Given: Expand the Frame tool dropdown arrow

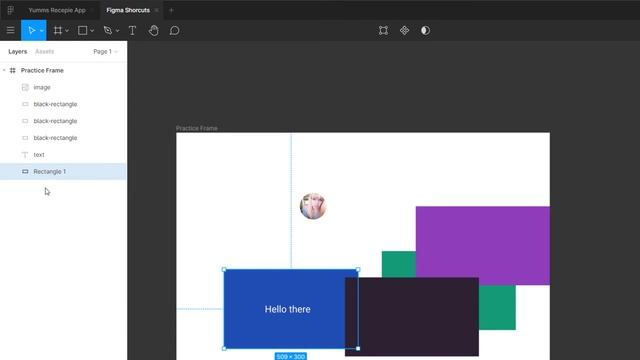Looking at the screenshot, I should pos(67,31).
